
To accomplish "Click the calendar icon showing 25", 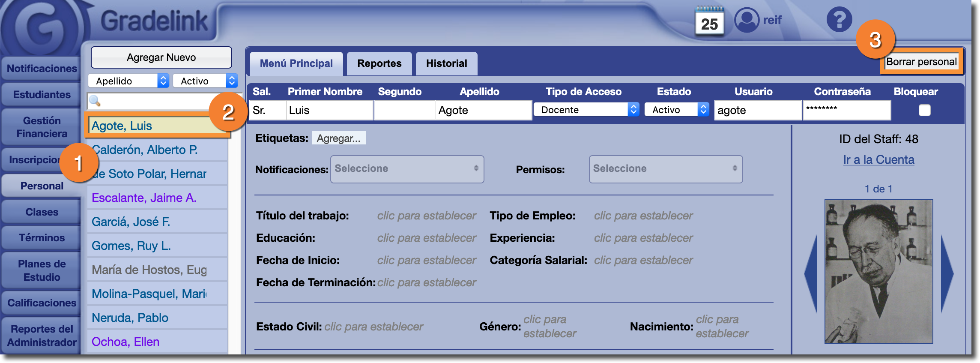I will tap(709, 21).
